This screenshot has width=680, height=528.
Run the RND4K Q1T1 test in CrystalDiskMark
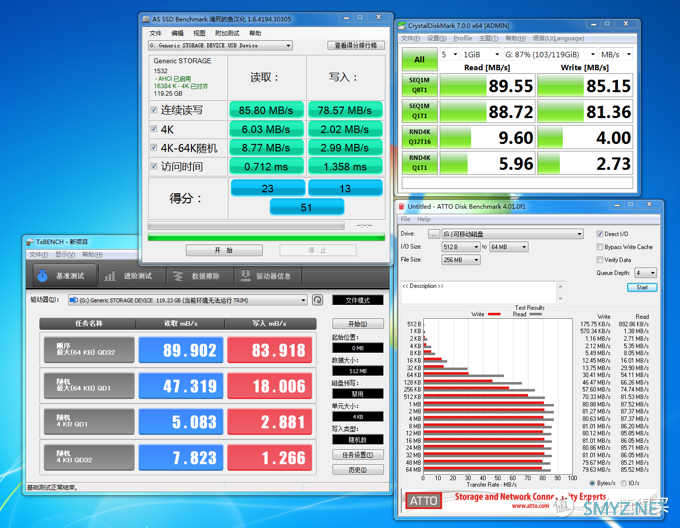419,163
